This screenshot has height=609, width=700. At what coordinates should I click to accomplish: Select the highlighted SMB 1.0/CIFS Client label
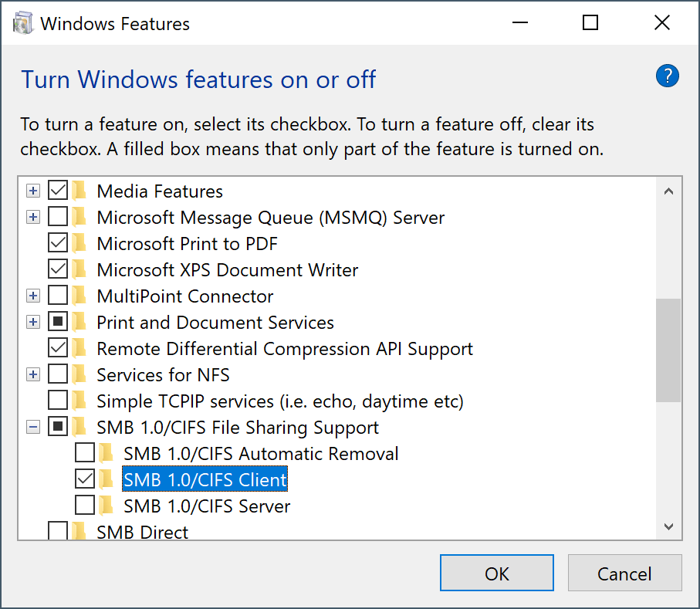[205, 479]
